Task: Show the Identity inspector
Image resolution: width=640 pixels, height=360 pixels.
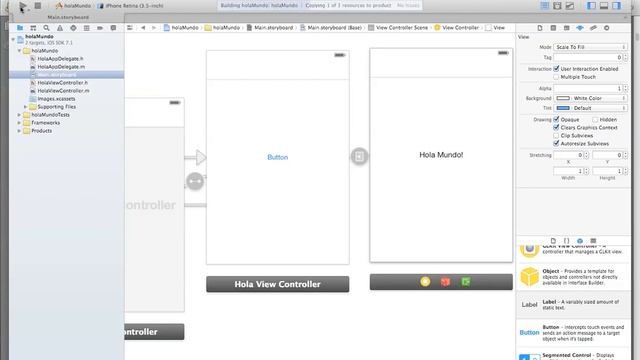Action: click(567, 28)
